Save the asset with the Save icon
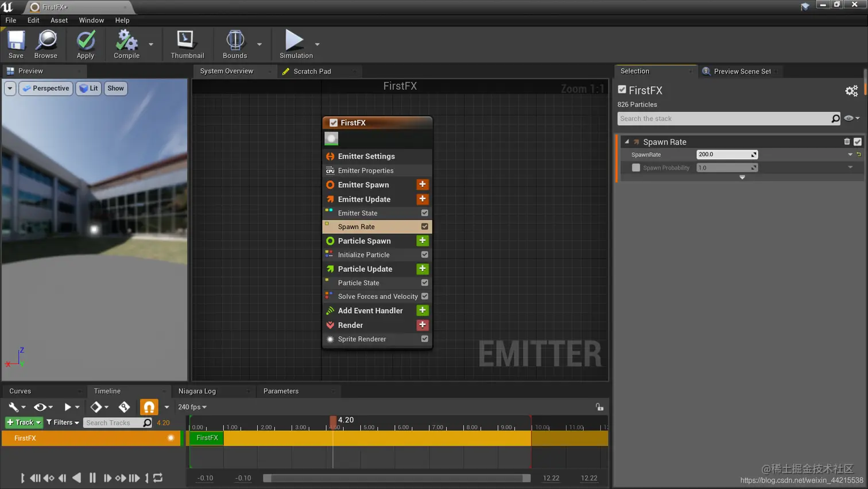868x489 pixels. pos(16,44)
